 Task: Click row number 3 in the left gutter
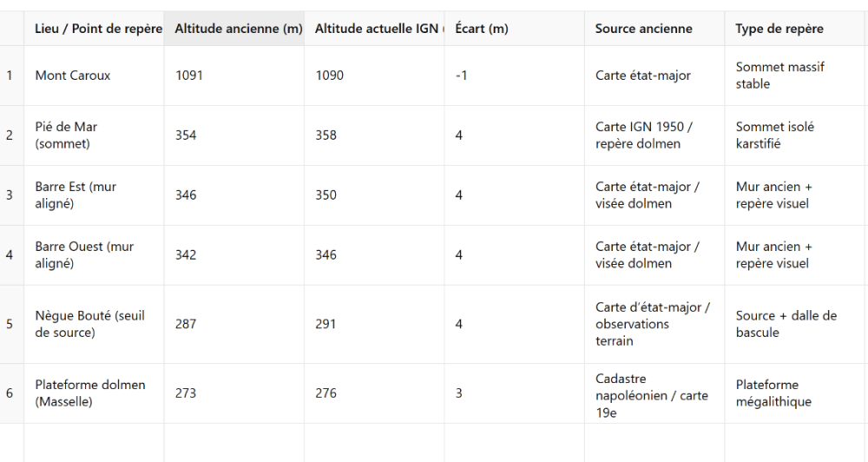10,195
